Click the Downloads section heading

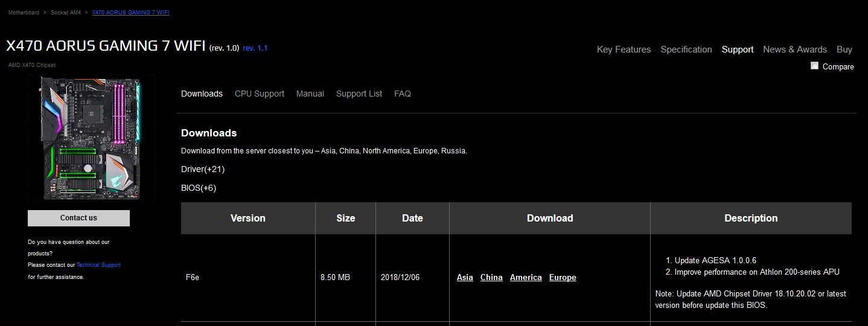(x=209, y=133)
